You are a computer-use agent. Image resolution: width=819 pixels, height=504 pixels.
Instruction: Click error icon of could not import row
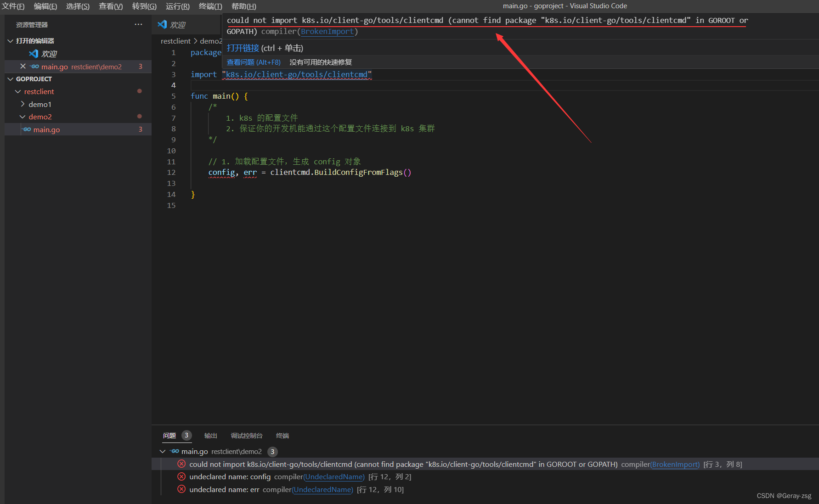[x=181, y=464]
